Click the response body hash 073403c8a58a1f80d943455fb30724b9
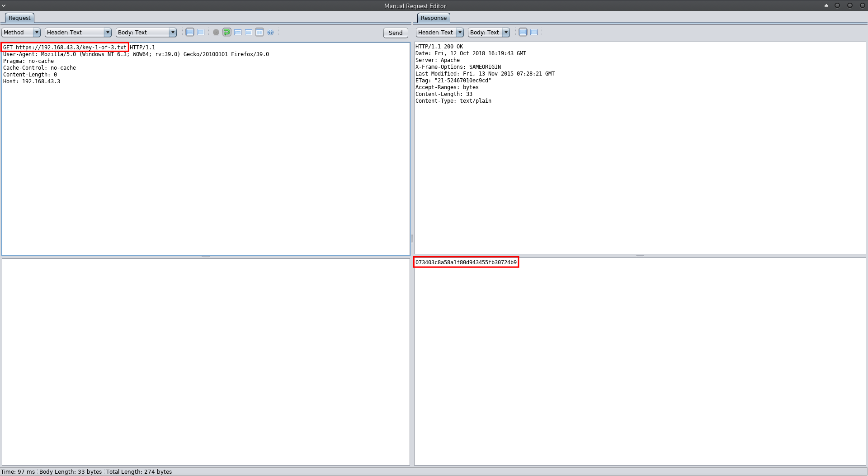Image resolution: width=868 pixels, height=476 pixels. 466,262
